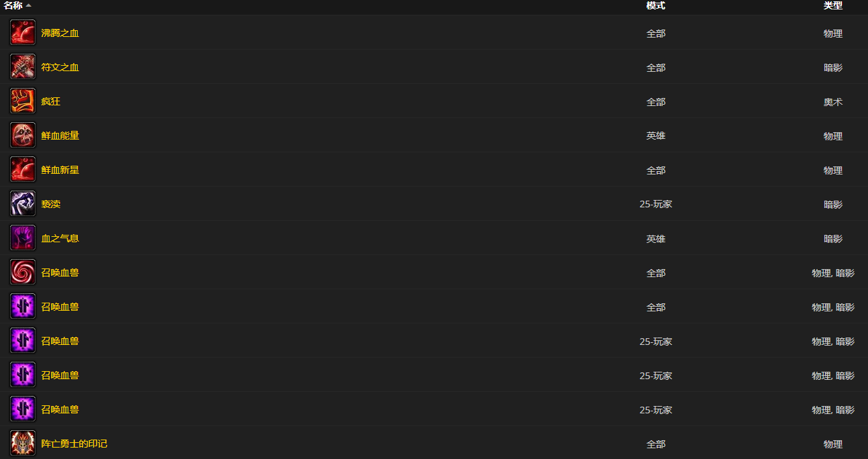Viewport: 868px width, 459px height.
Task: Select the 血之气息 purple hand icon
Action: [23, 238]
